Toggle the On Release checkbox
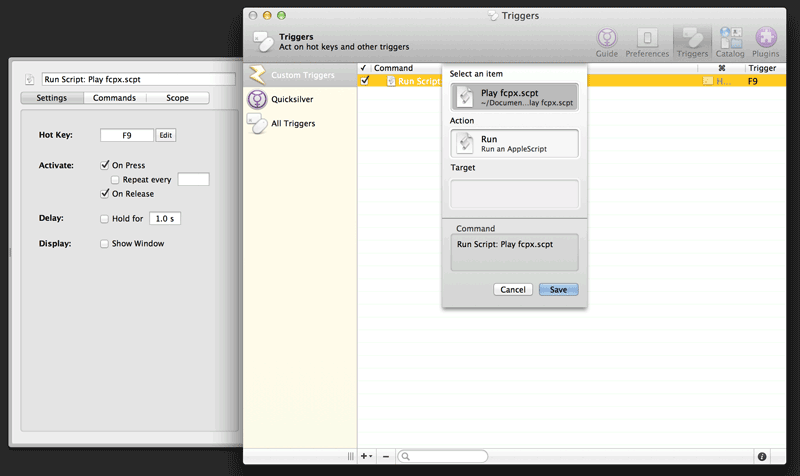This screenshot has width=800, height=476. [105, 193]
